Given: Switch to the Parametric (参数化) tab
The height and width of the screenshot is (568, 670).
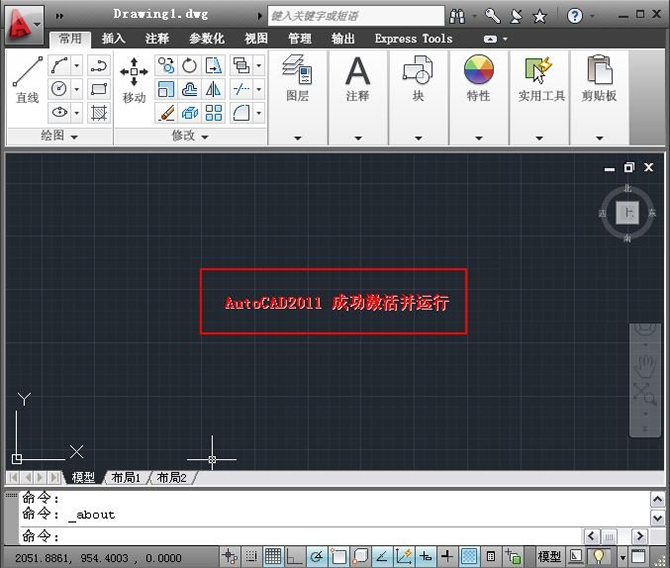Looking at the screenshot, I should 207,39.
